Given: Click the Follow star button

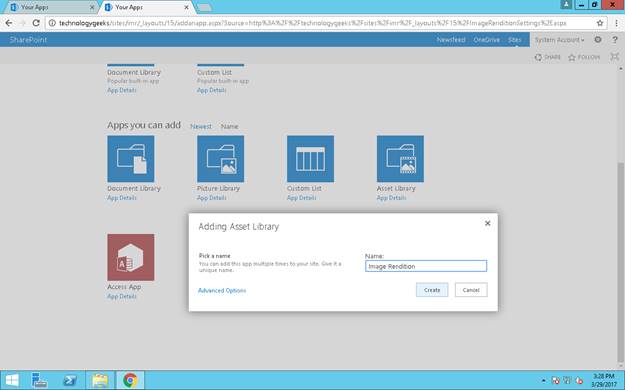Looking at the screenshot, I should 584,57.
